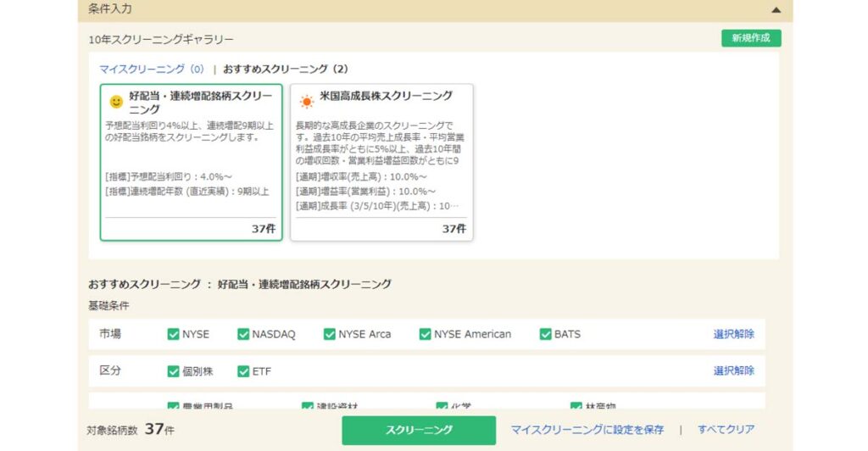This screenshot has width=868, height=451.
Task: Click the 10年スクリーニングギャラリー heading
Action: click(x=161, y=39)
